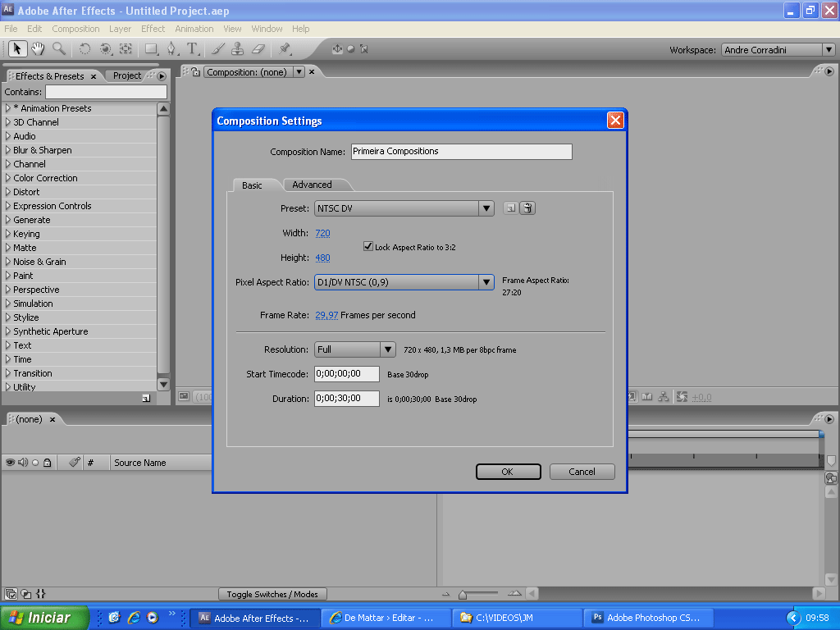Switch to the Project panel tab
This screenshot has height=630, width=840.
pos(127,75)
